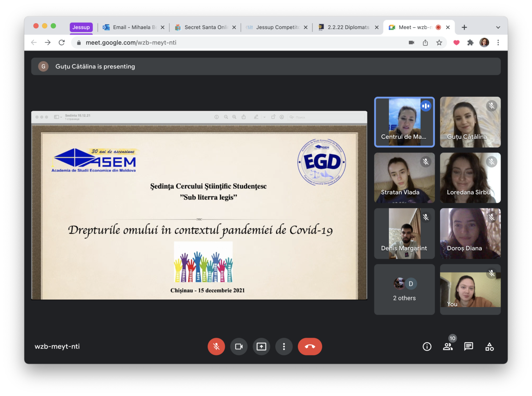This screenshot has height=396, width=532.
Task: Select Stratan Vlada's video thumbnail
Action: (404, 178)
